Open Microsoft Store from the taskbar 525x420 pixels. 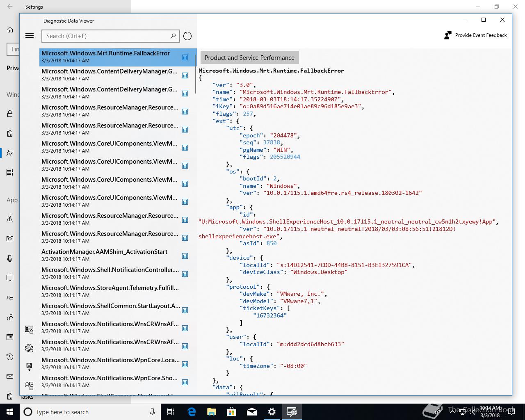[x=232, y=412]
